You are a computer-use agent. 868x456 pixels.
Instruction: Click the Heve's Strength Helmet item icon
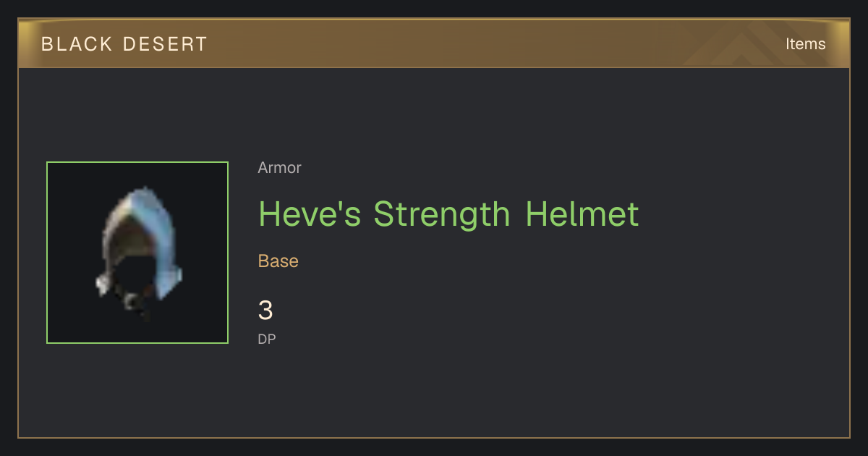pyautogui.click(x=137, y=253)
